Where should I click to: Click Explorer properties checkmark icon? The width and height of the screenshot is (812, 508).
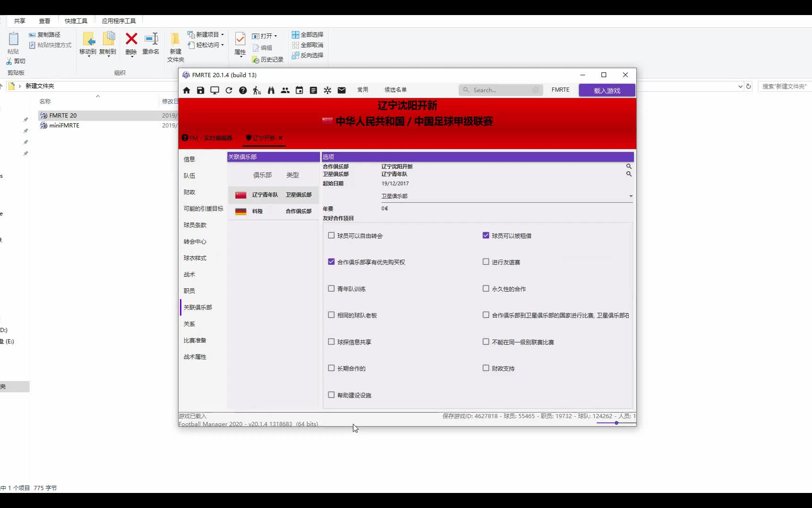pyautogui.click(x=240, y=39)
